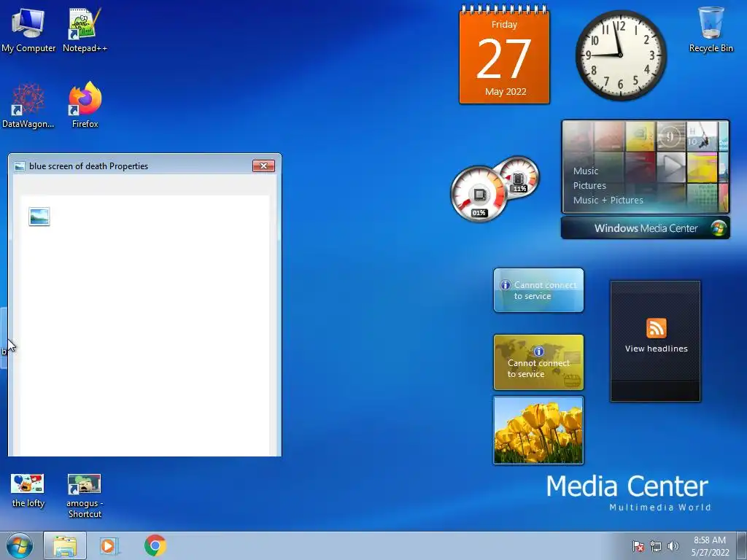Click the volume speaker tray icon

[673, 546]
